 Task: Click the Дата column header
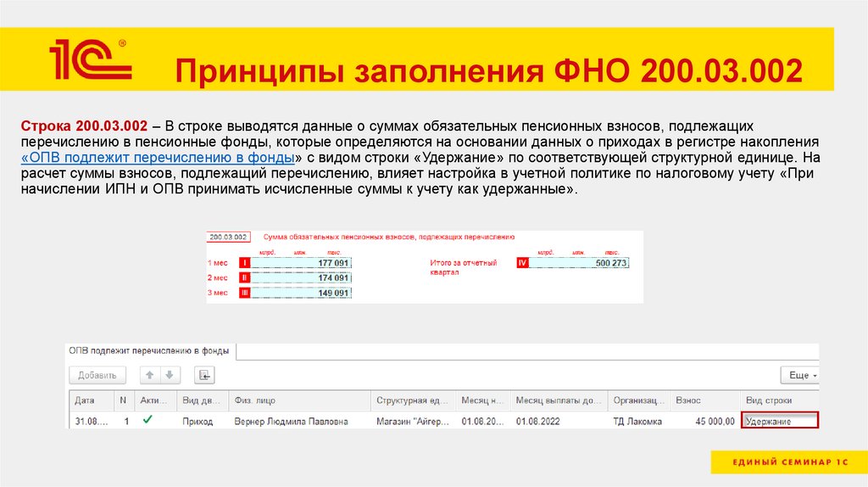tap(92, 400)
